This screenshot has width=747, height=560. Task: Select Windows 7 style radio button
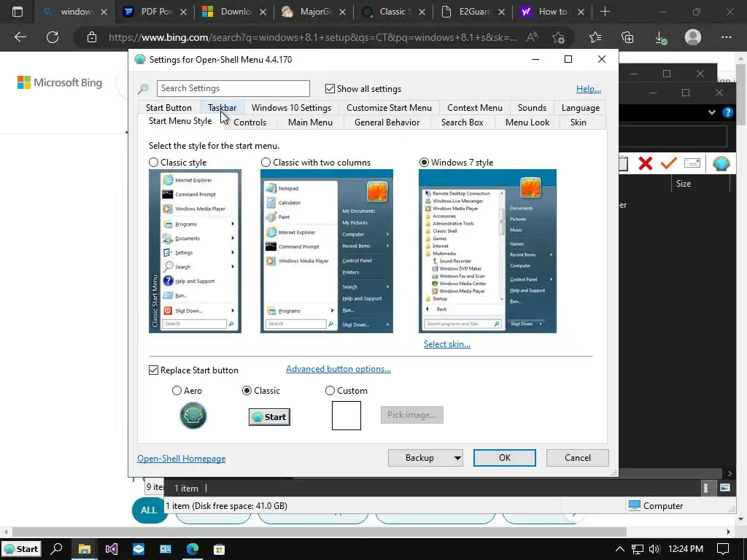pos(424,163)
